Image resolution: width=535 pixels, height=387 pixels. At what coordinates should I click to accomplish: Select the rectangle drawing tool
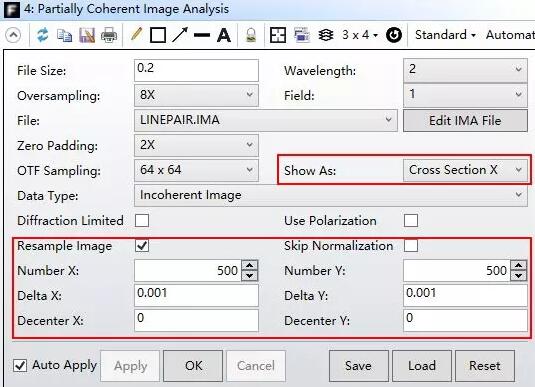[x=158, y=35]
